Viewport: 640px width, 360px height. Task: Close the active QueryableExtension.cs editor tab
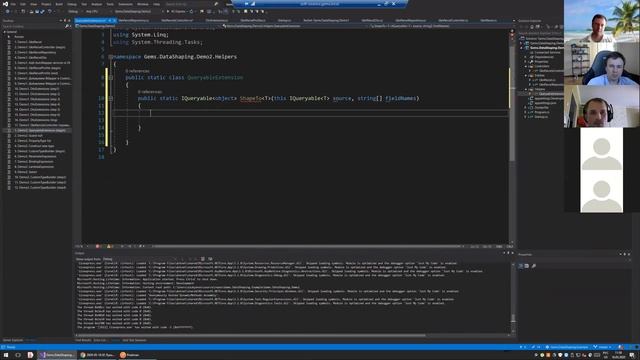coord(114,20)
